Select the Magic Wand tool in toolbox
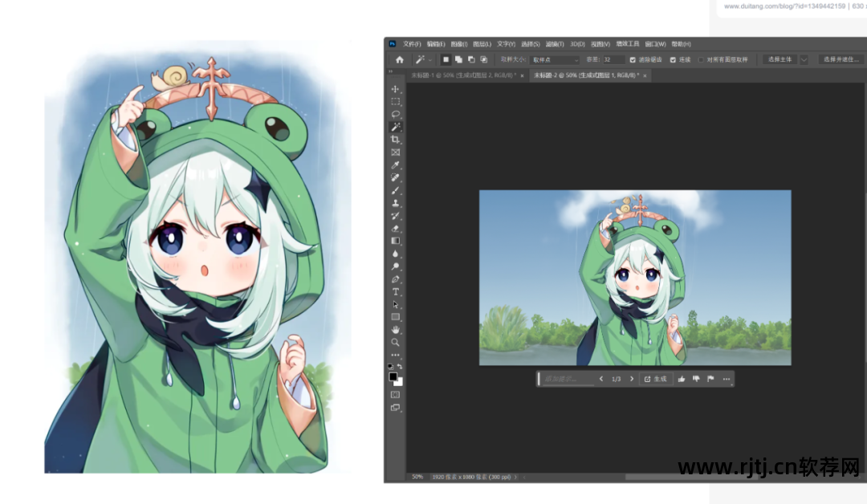Screen dimensions: 867x504 pyautogui.click(x=395, y=127)
